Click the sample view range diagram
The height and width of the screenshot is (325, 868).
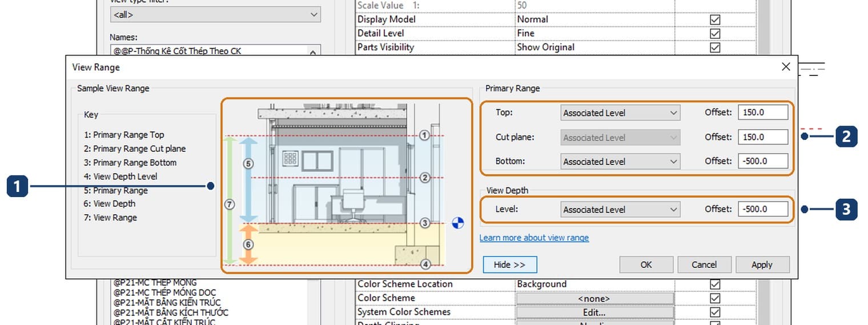coord(347,186)
